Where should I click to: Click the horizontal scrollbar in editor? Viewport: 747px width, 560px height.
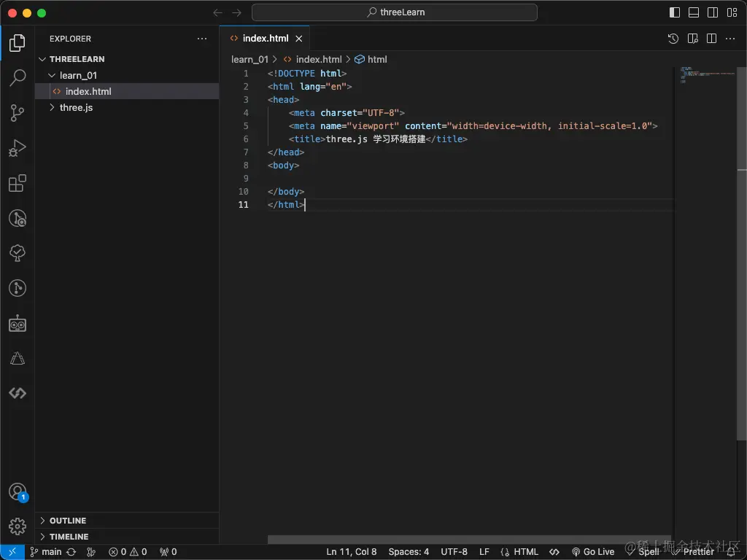coord(467,540)
